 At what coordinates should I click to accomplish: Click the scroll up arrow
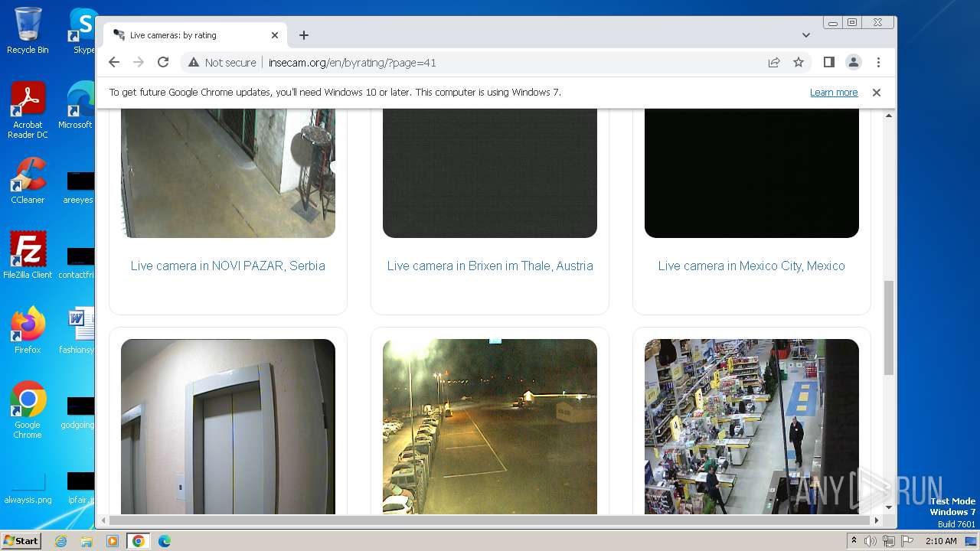point(889,116)
